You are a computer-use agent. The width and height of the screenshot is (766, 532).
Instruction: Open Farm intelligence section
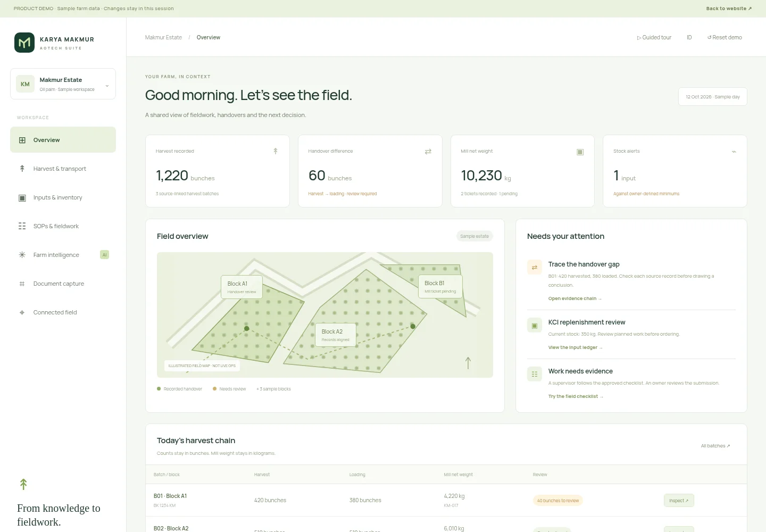tap(63, 255)
